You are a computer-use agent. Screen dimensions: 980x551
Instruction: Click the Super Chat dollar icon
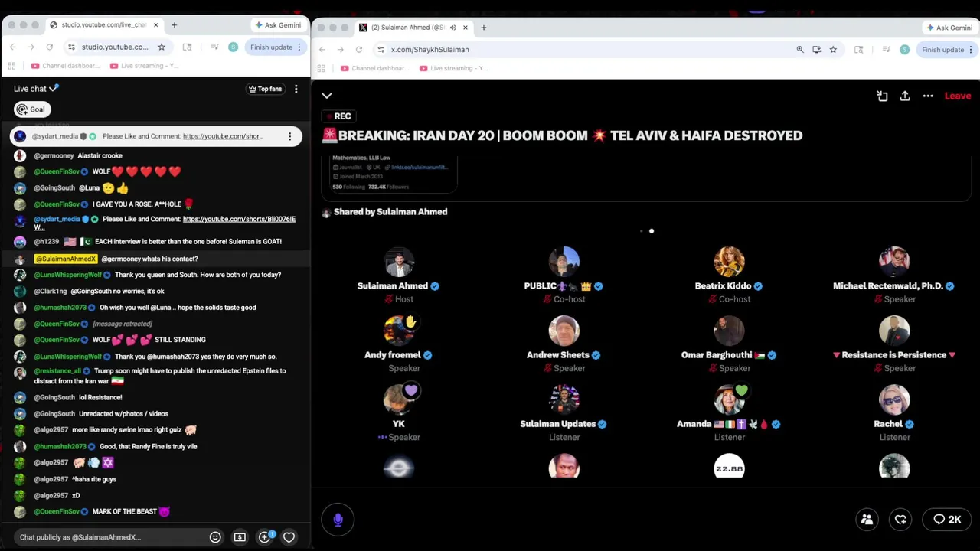point(240,537)
